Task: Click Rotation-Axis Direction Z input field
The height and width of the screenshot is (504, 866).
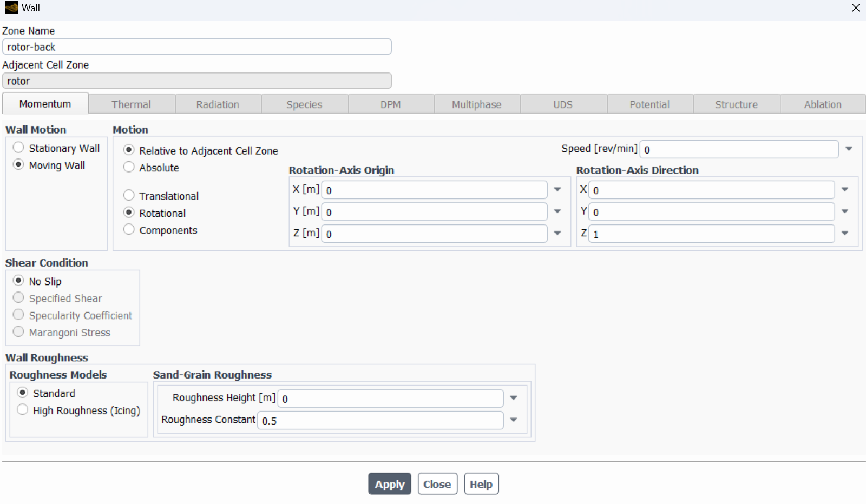Action: 711,234
